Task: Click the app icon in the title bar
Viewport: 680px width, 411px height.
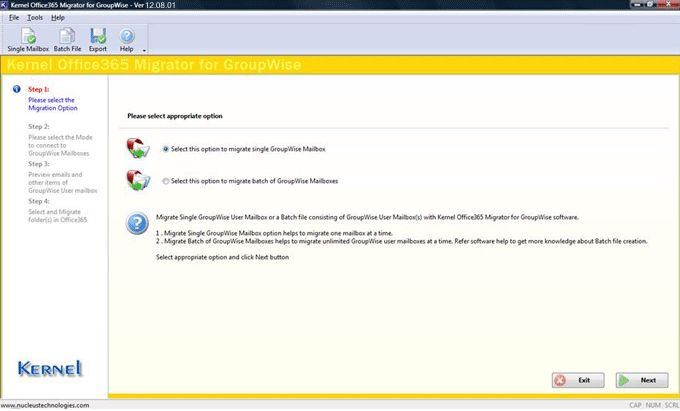Action: (4, 5)
